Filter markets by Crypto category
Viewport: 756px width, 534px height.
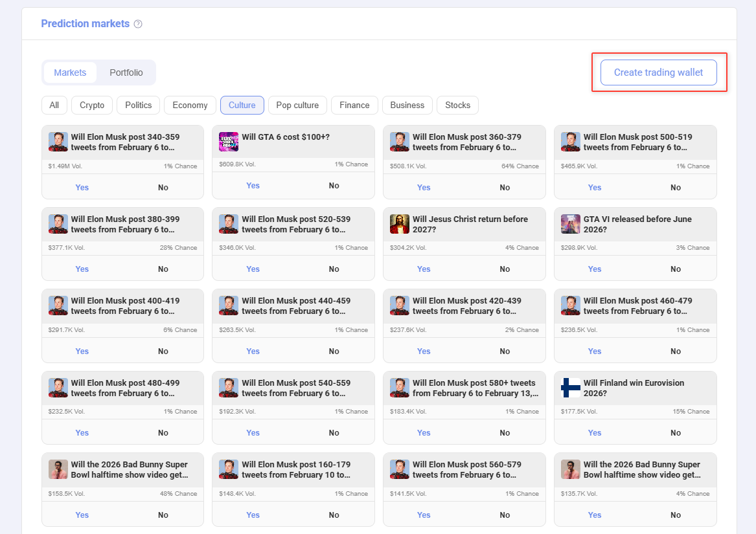(x=92, y=105)
